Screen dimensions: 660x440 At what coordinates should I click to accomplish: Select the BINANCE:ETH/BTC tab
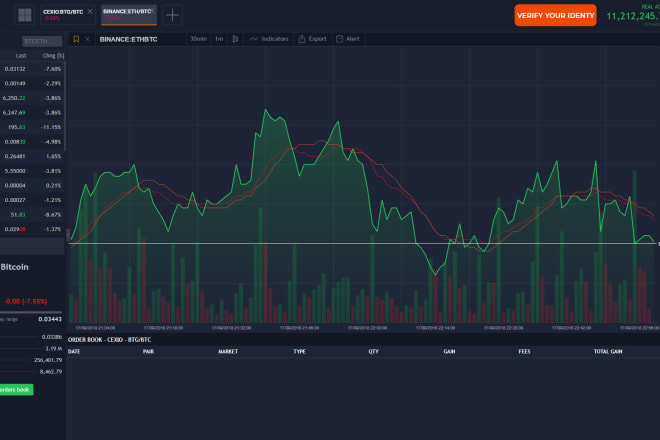click(x=127, y=15)
